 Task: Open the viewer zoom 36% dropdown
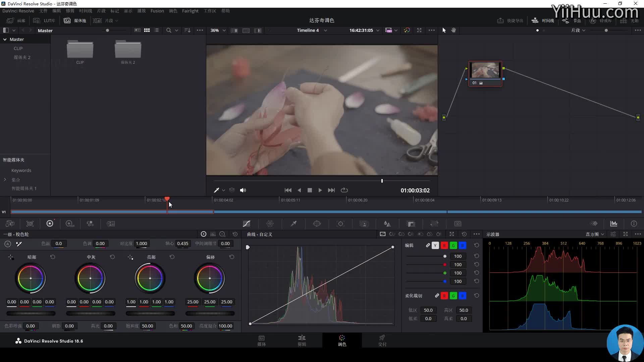[x=218, y=30]
